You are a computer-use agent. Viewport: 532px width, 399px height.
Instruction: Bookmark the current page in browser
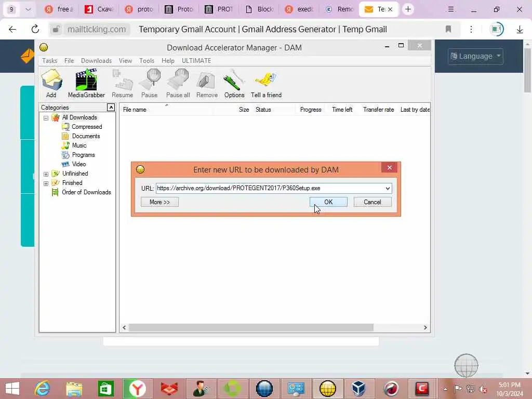(448, 29)
